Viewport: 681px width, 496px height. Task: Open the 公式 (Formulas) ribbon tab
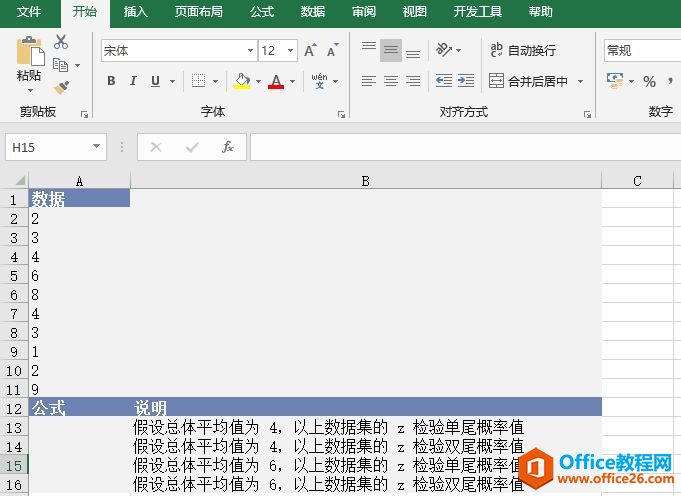click(x=262, y=12)
